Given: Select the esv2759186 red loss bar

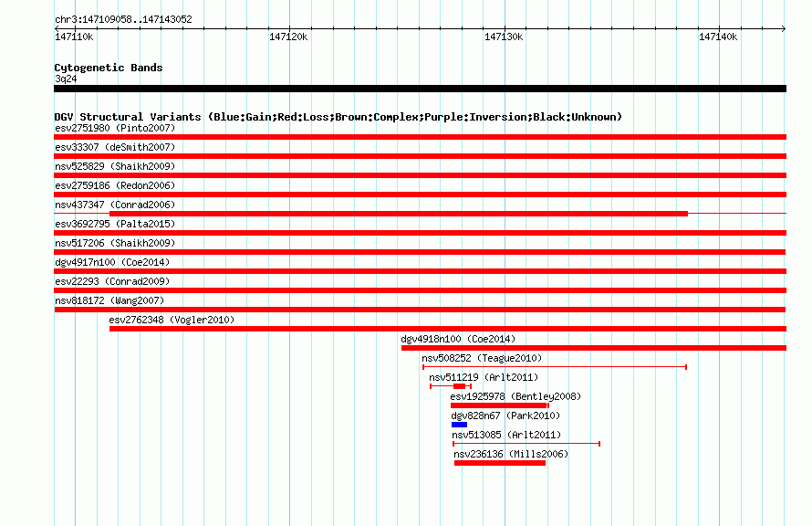Looking at the screenshot, I should [x=420, y=195].
